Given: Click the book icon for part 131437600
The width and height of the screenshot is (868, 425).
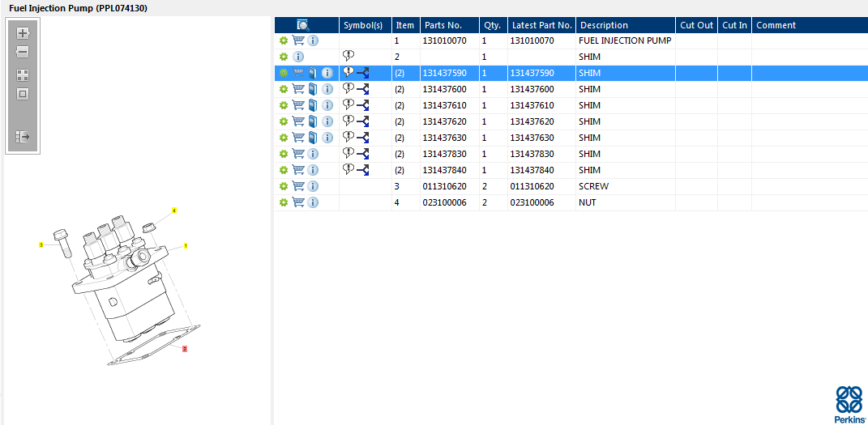Looking at the screenshot, I should [x=313, y=89].
